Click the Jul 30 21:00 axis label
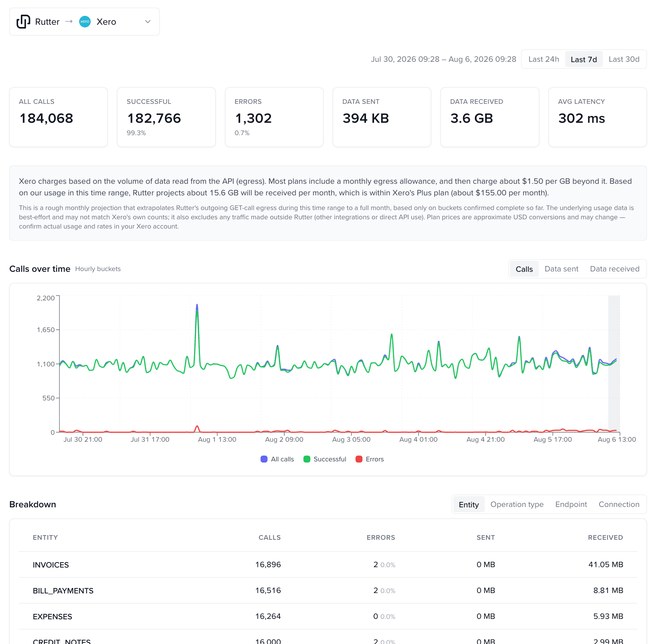This screenshot has height=644, width=657. 83,439
